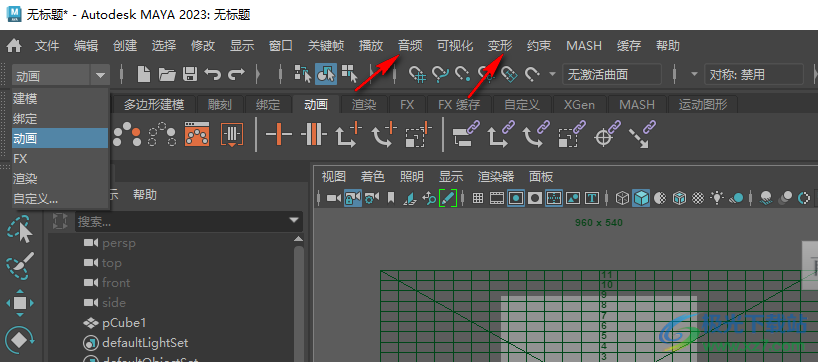Toggle the select by object type icon
818x362 pixels.
coord(326,74)
